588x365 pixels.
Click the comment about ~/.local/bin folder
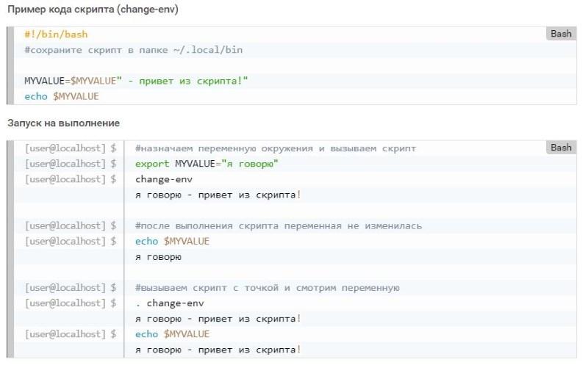point(134,50)
